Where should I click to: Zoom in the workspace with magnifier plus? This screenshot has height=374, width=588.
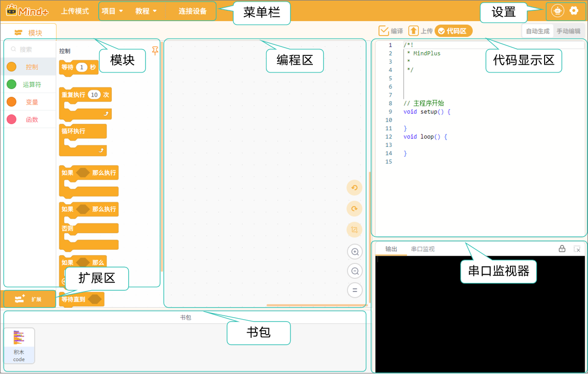(x=355, y=252)
